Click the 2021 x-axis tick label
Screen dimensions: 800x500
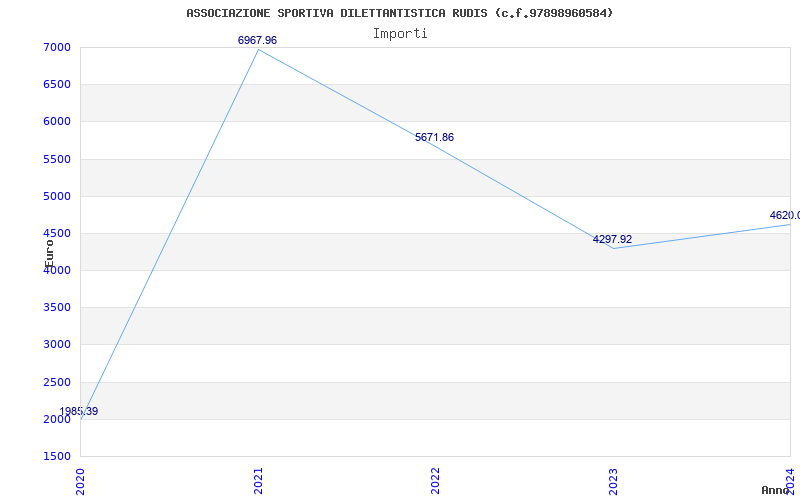point(258,481)
